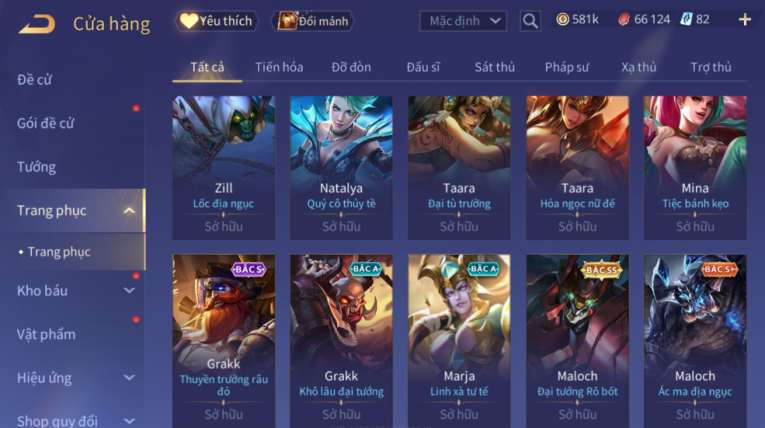Open Đổi mảnh chest exchange button
The height and width of the screenshot is (428, 765).
click(x=313, y=21)
